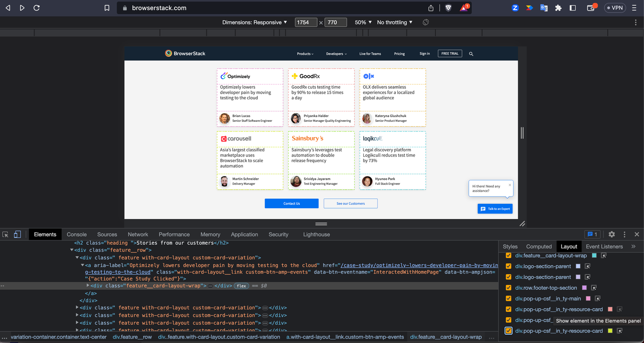Image resolution: width=644 pixels, height=343 pixels.
Task: Bookmark this page icon
Action: click(x=107, y=8)
